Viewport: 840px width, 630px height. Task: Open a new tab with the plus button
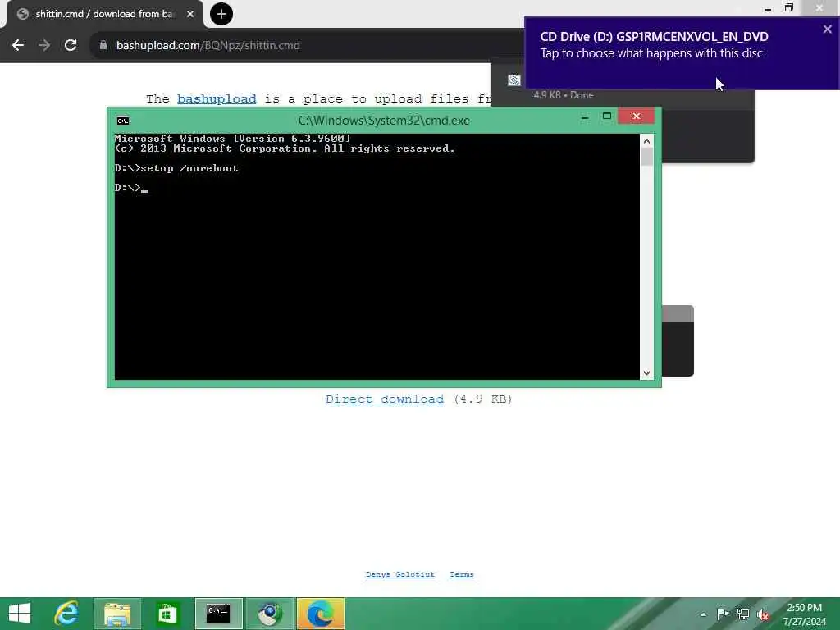point(221,14)
